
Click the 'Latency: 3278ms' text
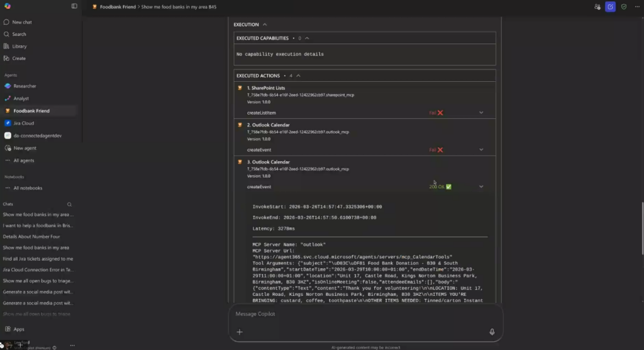point(274,229)
